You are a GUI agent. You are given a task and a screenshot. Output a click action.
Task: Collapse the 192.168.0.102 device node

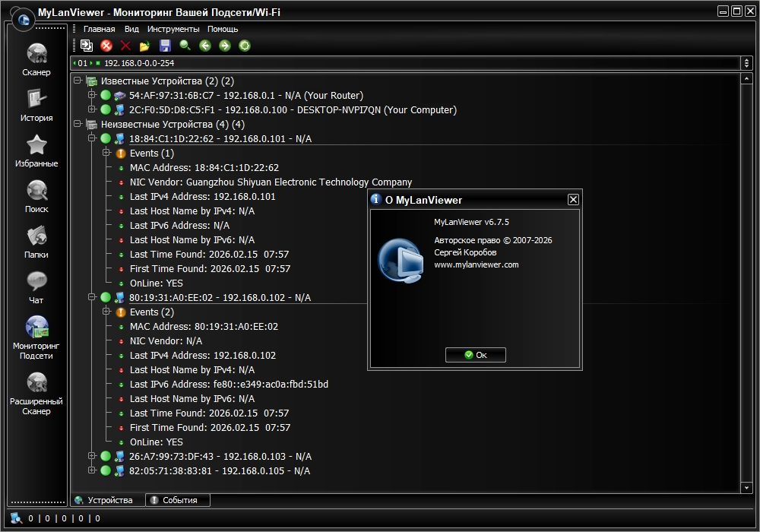click(x=92, y=297)
